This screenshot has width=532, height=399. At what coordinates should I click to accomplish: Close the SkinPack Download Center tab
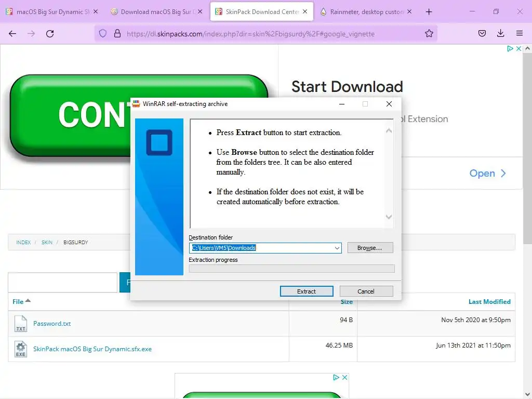305,11
